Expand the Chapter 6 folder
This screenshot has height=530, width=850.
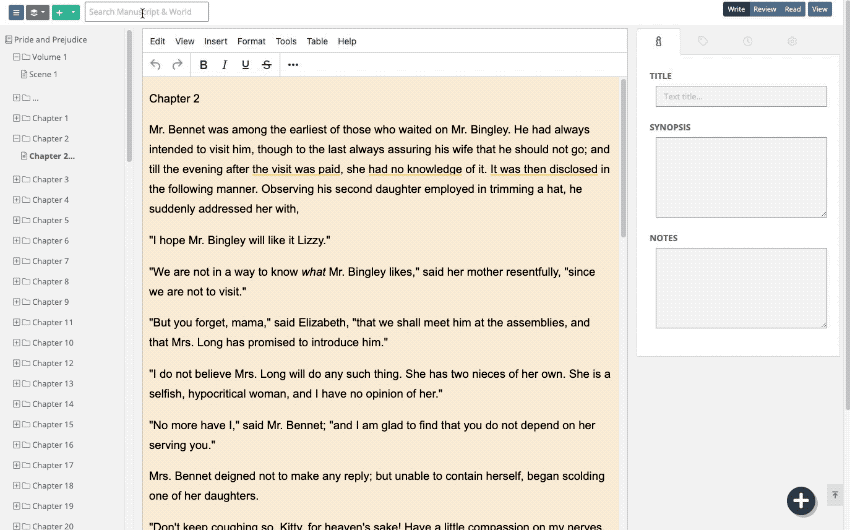point(16,241)
